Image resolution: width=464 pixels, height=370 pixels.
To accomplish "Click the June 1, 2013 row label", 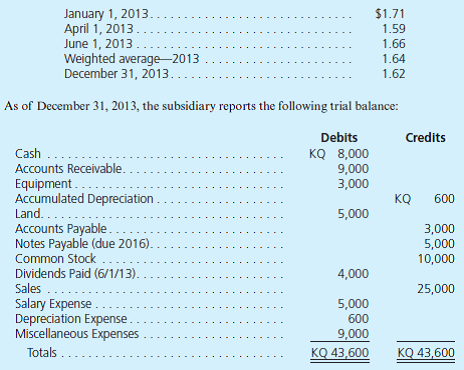I will pyautogui.click(x=98, y=44).
